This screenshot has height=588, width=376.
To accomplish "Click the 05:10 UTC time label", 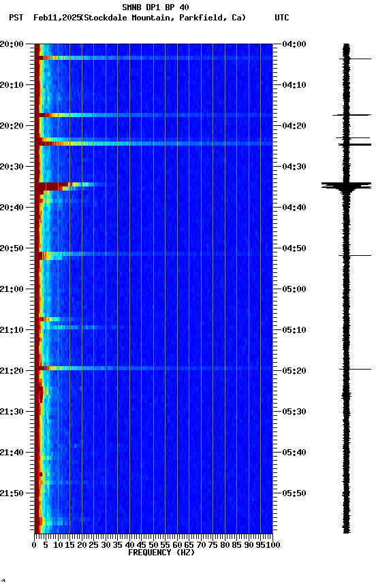I will (x=294, y=330).
